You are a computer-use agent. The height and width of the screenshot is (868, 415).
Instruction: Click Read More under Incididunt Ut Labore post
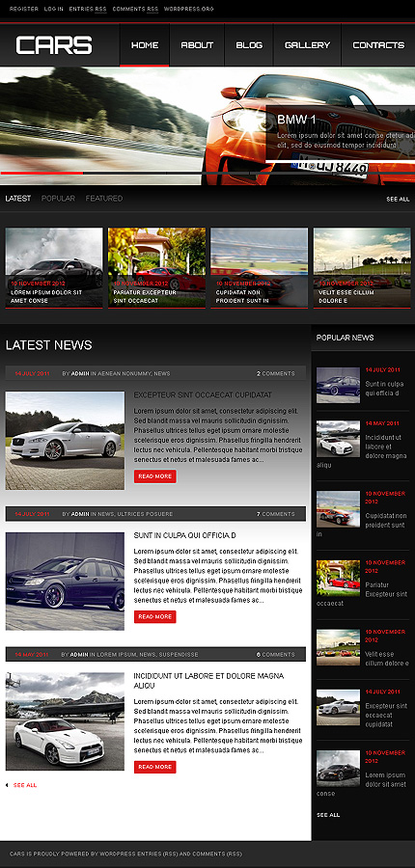[x=155, y=767]
